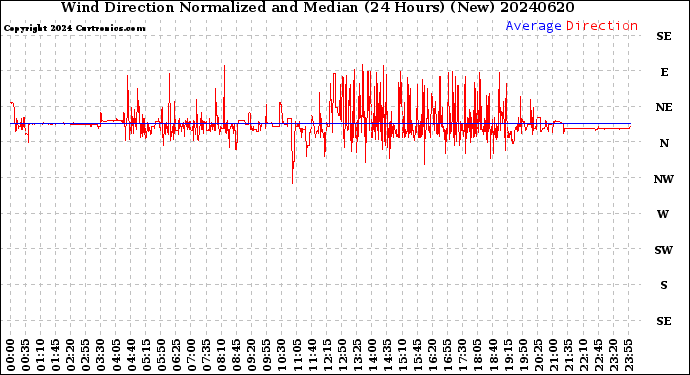Click the 'SW' direction axis label
This screenshot has height=375, width=690.
click(x=664, y=250)
